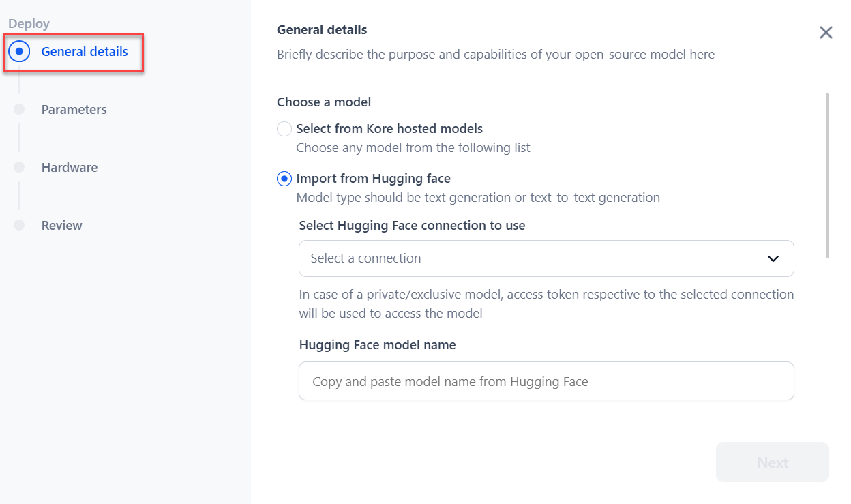Image resolution: width=851 pixels, height=504 pixels.
Task: Open the "Select a connection" dropdown
Action: click(546, 258)
